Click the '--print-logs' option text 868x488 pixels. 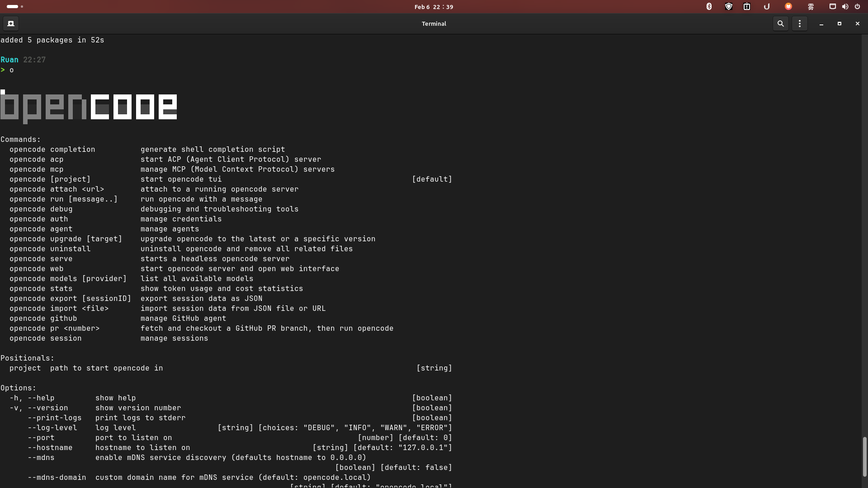(x=55, y=418)
